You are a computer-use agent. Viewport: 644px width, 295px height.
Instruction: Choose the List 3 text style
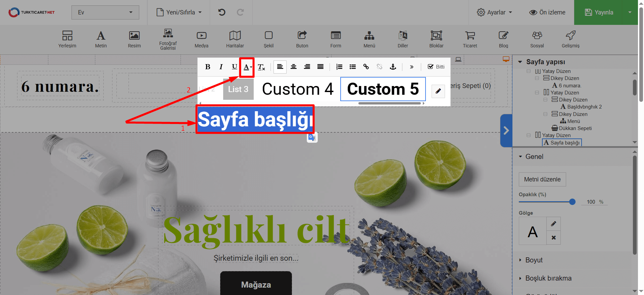click(238, 89)
